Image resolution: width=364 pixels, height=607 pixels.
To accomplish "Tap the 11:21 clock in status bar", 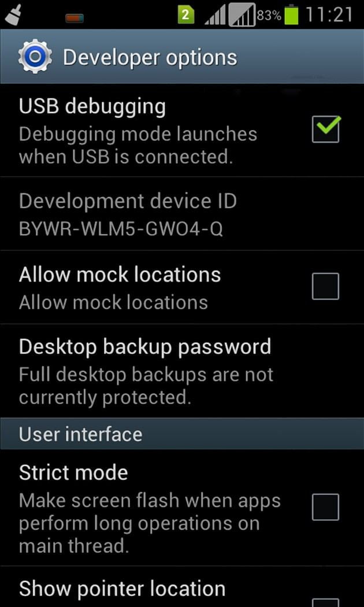I will (329, 14).
